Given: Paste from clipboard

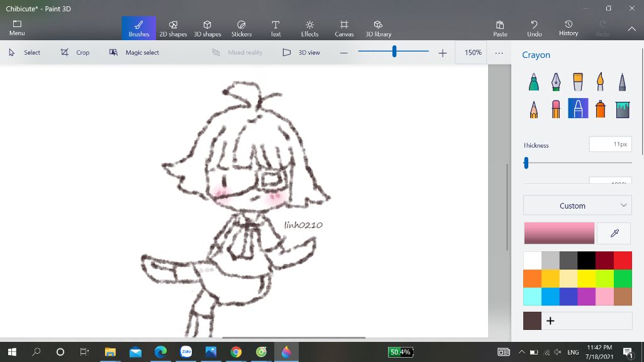Looking at the screenshot, I should 500,29.
